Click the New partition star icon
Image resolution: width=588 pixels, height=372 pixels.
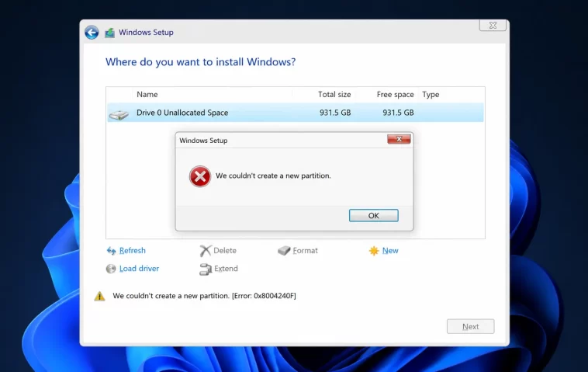pos(374,251)
